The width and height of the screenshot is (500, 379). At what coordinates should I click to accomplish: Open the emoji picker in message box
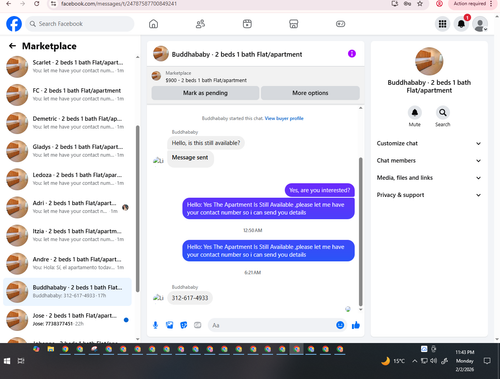click(x=340, y=325)
